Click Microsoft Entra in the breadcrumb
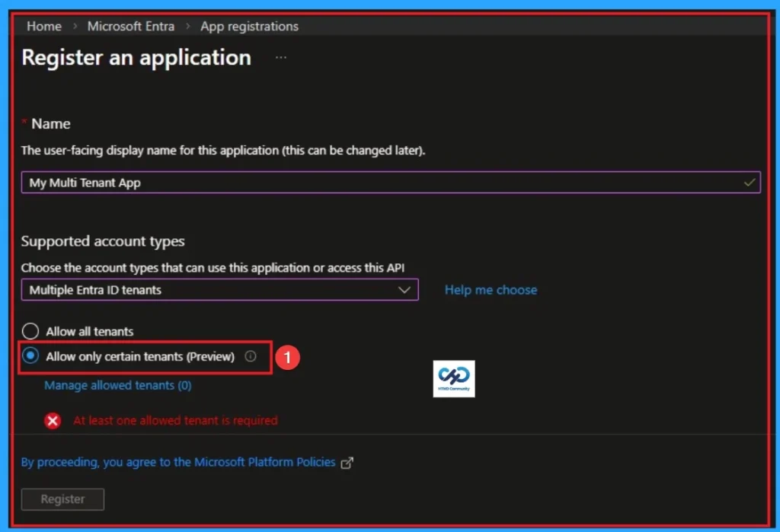Image resolution: width=780 pixels, height=532 pixels. click(x=130, y=26)
